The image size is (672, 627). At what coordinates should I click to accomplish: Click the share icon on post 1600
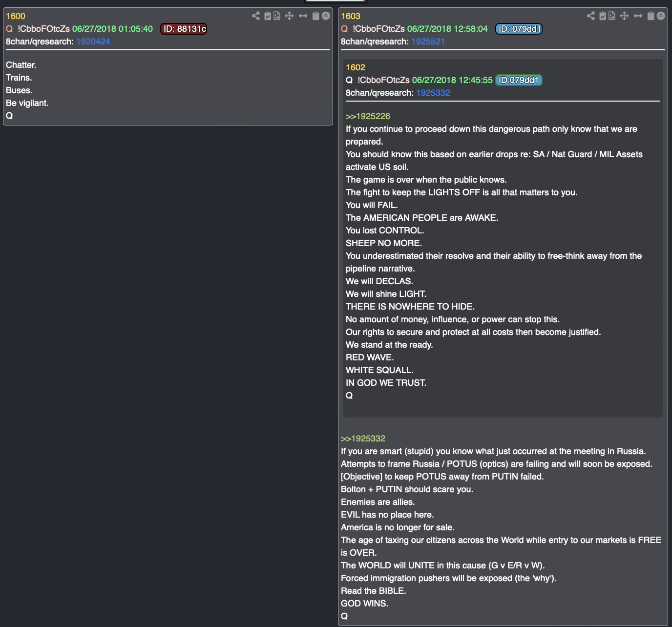(x=256, y=16)
